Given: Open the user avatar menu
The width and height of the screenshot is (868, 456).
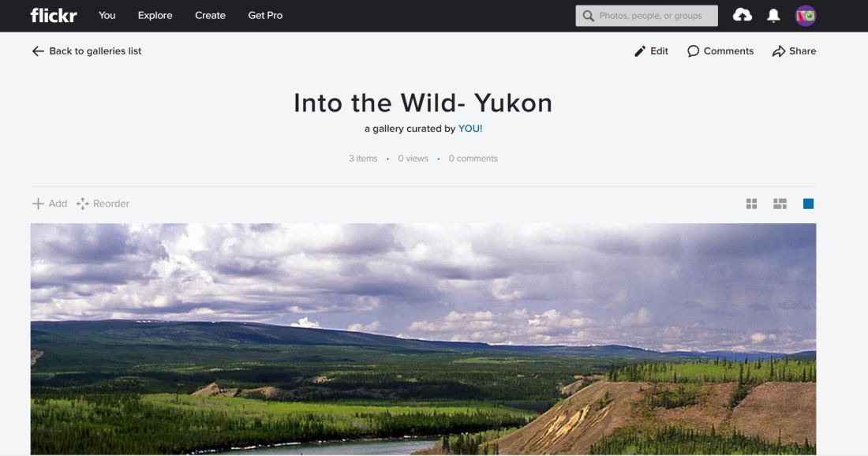Looking at the screenshot, I should point(806,16).
